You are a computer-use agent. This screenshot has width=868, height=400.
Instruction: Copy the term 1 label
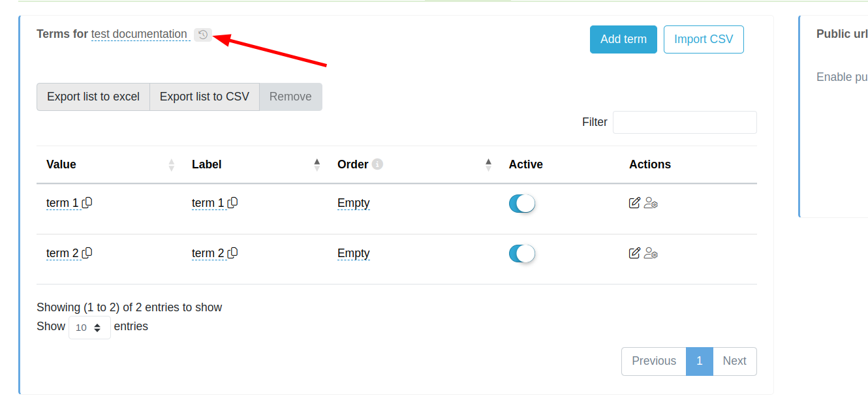coord(233,202)
